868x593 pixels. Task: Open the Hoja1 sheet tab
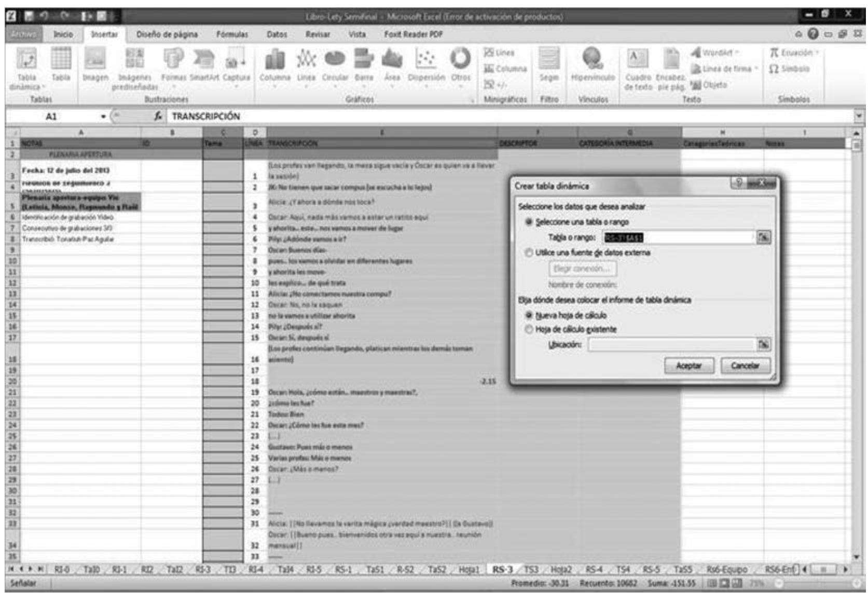click(x=469, y=570)
